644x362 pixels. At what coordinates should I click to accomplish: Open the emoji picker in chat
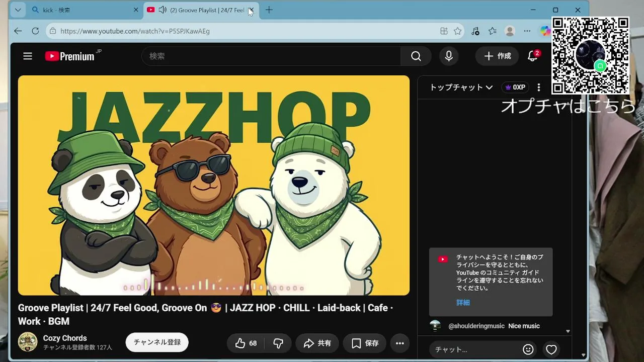[528, 349]
